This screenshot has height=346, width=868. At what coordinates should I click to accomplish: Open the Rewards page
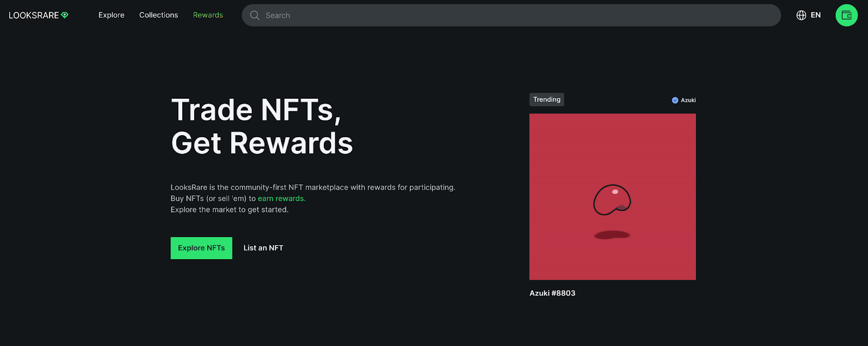point(208,15)
